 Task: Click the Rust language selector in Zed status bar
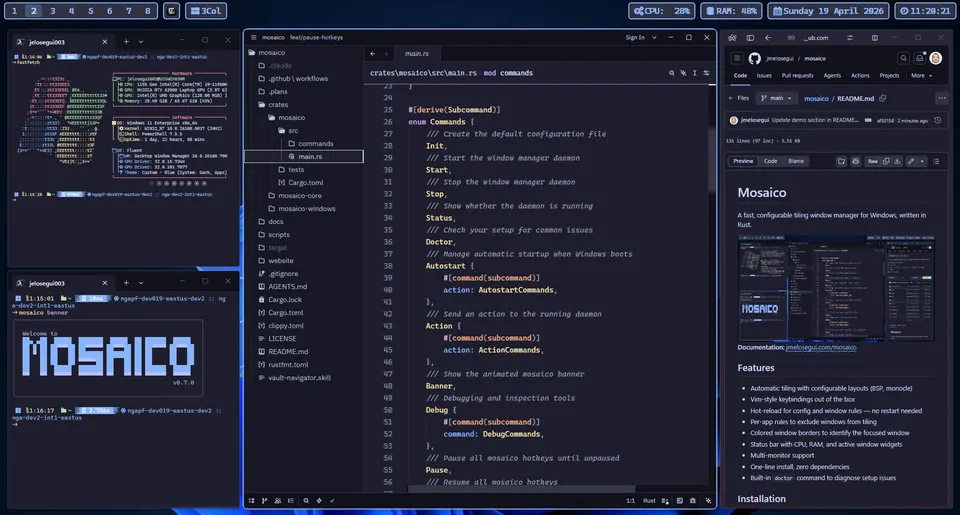pyautogui.click(x=649, y=500)
